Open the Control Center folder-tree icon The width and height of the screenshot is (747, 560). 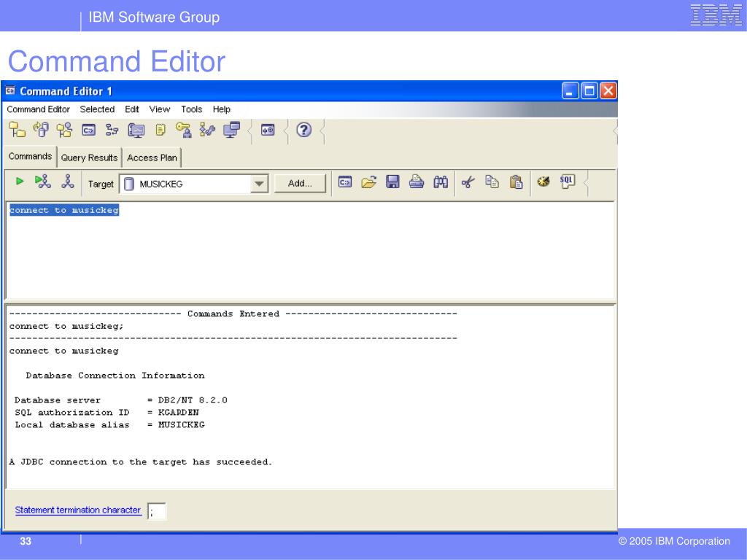[18, 130]
